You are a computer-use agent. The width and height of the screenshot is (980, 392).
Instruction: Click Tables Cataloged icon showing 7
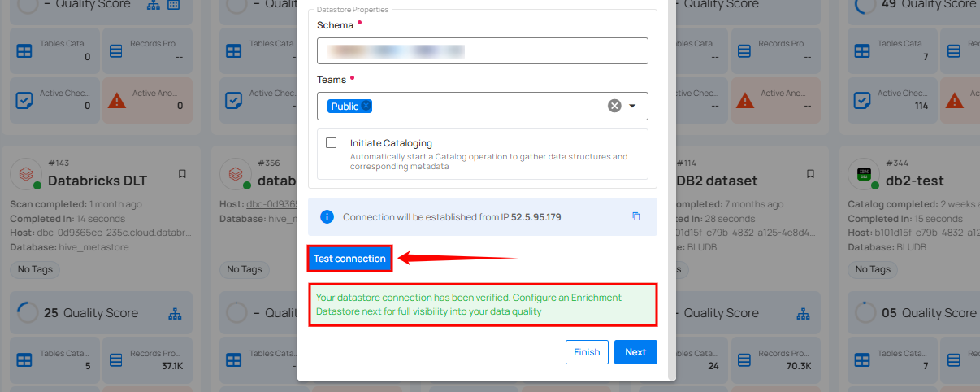pos(862,50)
